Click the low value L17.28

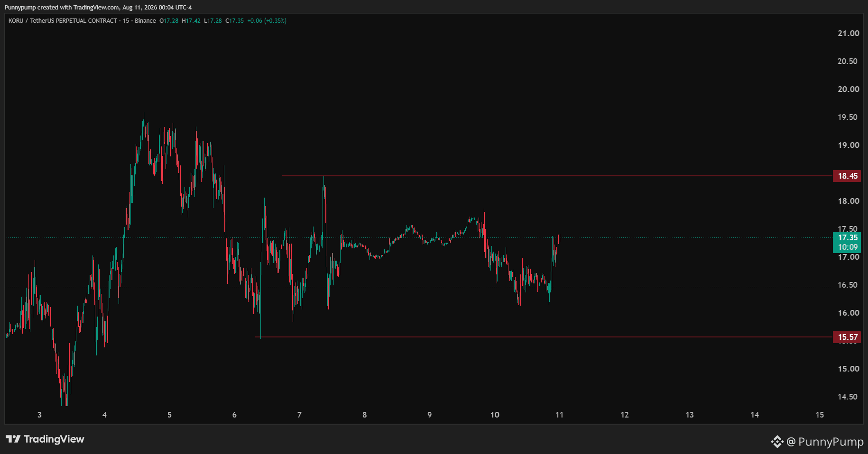coord(213,21)
